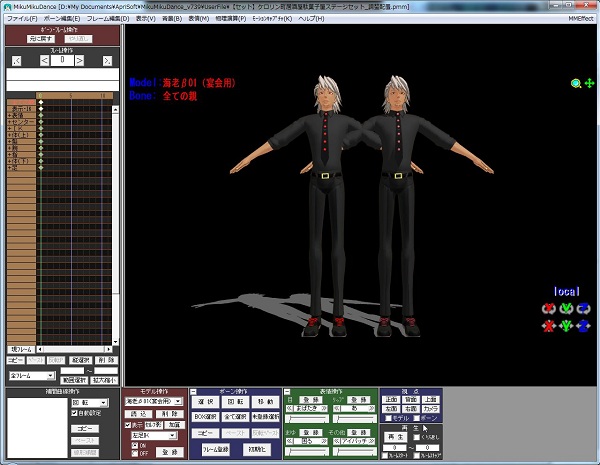Adjust the eye morph slider under まばたき

tap(307, 419)
